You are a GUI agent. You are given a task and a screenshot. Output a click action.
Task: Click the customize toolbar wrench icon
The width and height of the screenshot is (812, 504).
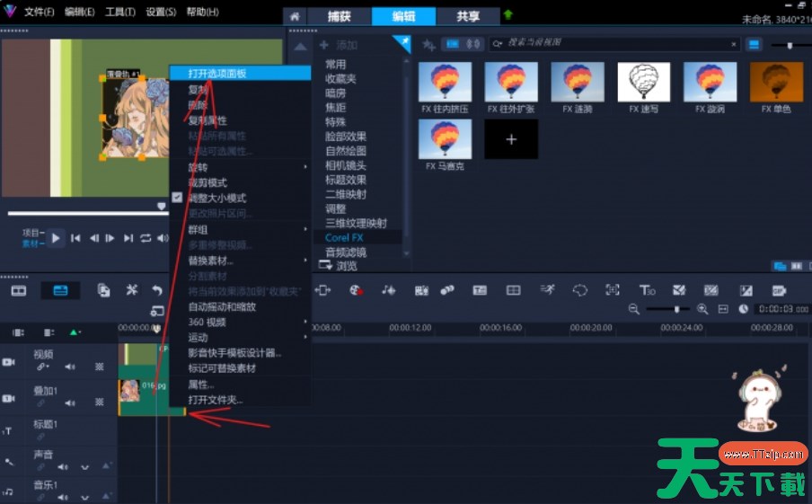pos(132,290)
